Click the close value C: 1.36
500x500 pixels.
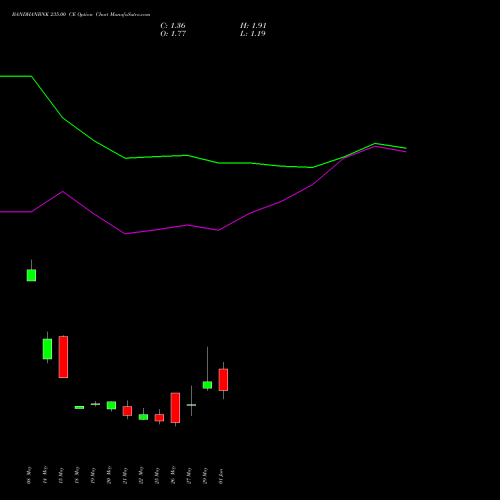pos(173,26)
